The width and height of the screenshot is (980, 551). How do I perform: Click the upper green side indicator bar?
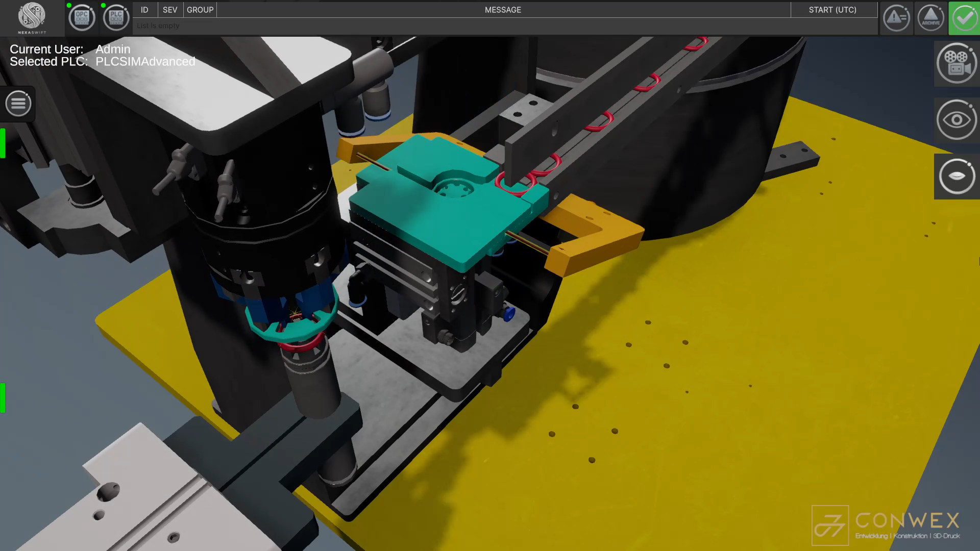click(3, 143)
